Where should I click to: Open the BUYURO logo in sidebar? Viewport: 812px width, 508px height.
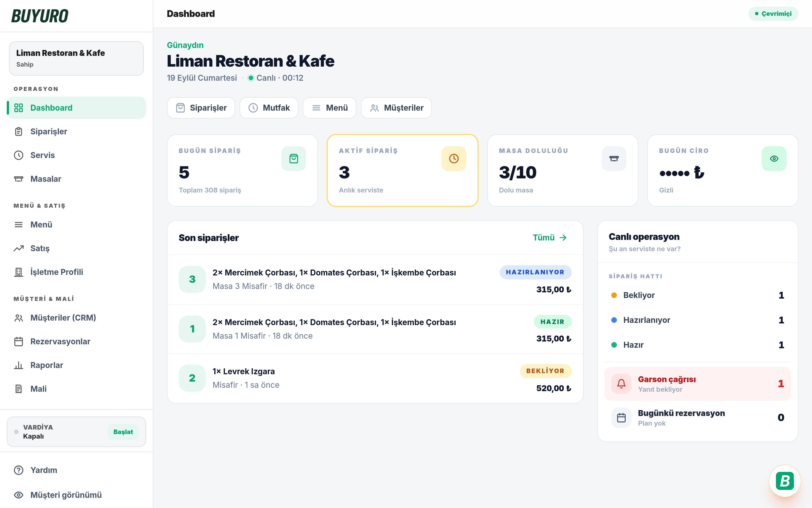pyautogui.click(x=39, y=16)
